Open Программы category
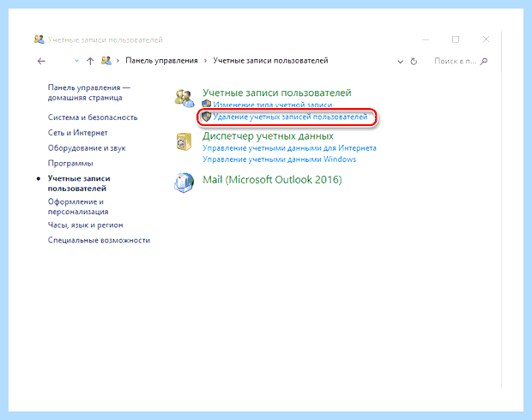The image size is (532, 420). (70, 163)
